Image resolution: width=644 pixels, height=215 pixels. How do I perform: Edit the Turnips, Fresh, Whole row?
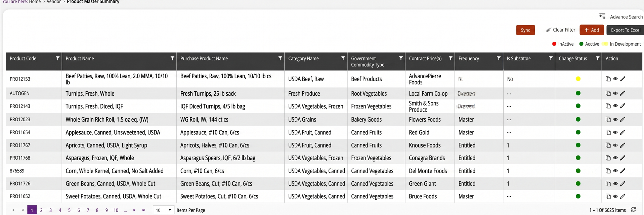click(x=622, y=93)
